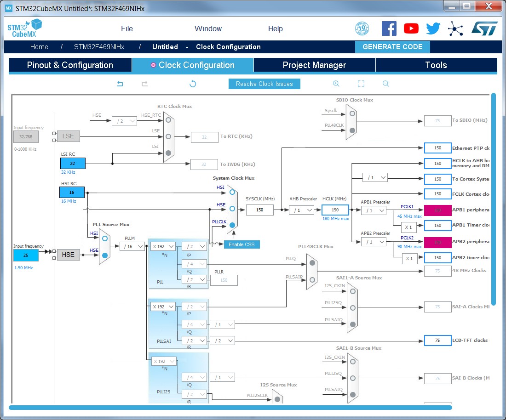This screenshot has height=420, width=506.
Task: Click the MX app icon in title bar
Action: [9, 8]
